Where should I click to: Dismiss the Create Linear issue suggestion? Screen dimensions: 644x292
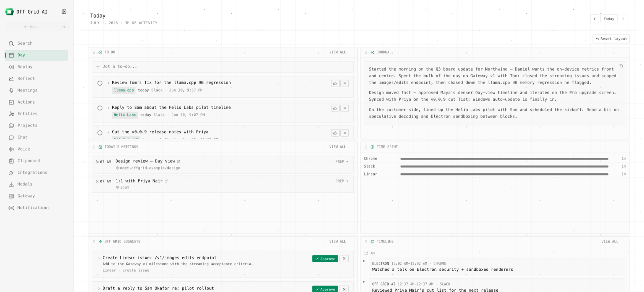tap(344, 259)
